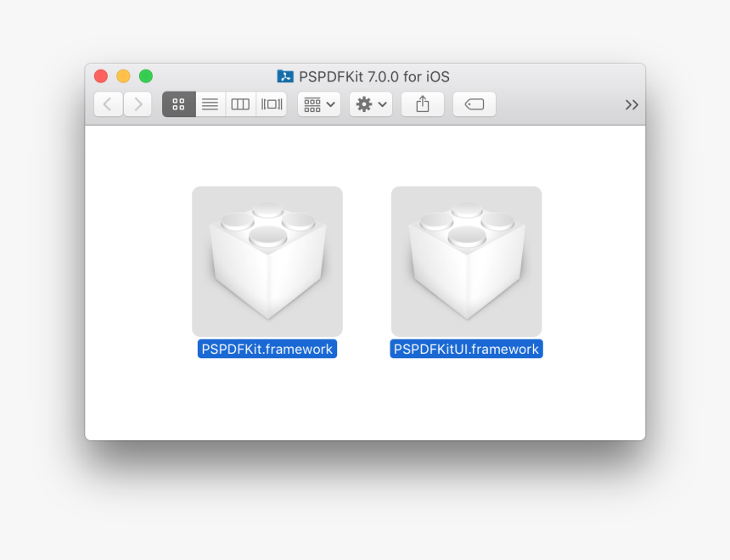Click the proxy icon in the title bar

[286, 76]
